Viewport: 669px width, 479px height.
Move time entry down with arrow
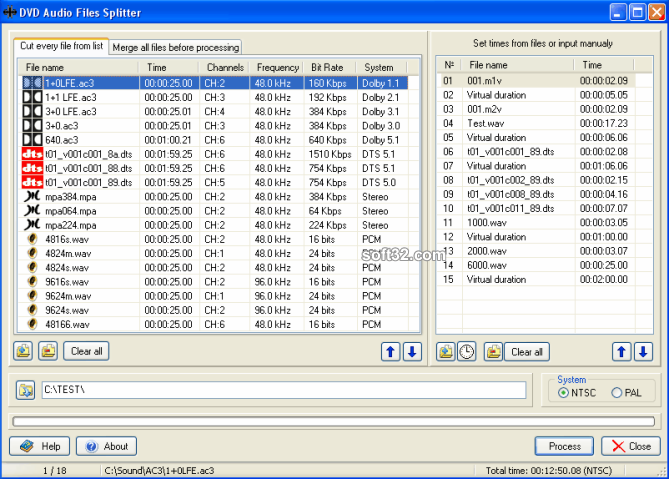[643, 352]
